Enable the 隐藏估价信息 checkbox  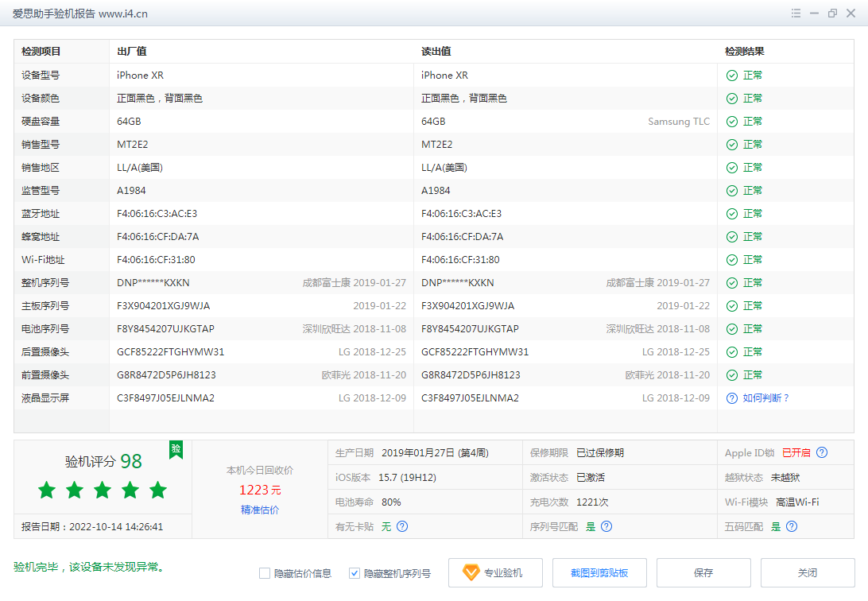[x=265, y=573]
